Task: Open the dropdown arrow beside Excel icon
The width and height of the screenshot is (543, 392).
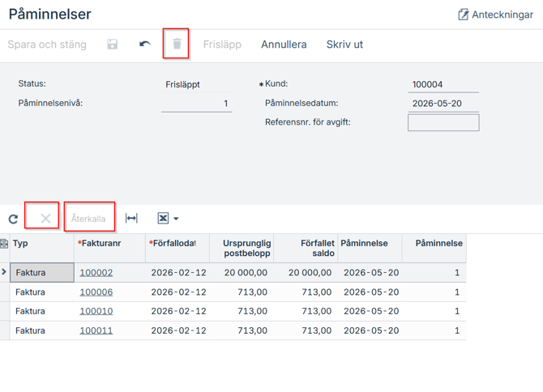Action: [x=176, y=219]
